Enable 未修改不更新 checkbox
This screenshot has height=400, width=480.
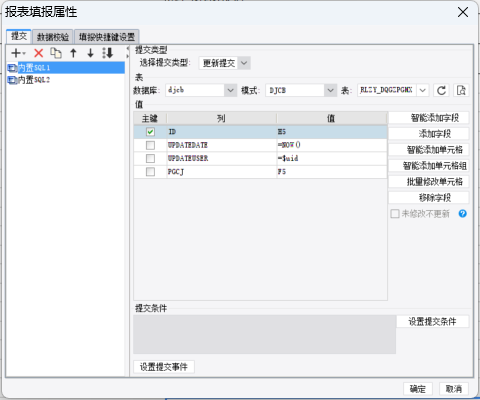[x=395, y=214]
